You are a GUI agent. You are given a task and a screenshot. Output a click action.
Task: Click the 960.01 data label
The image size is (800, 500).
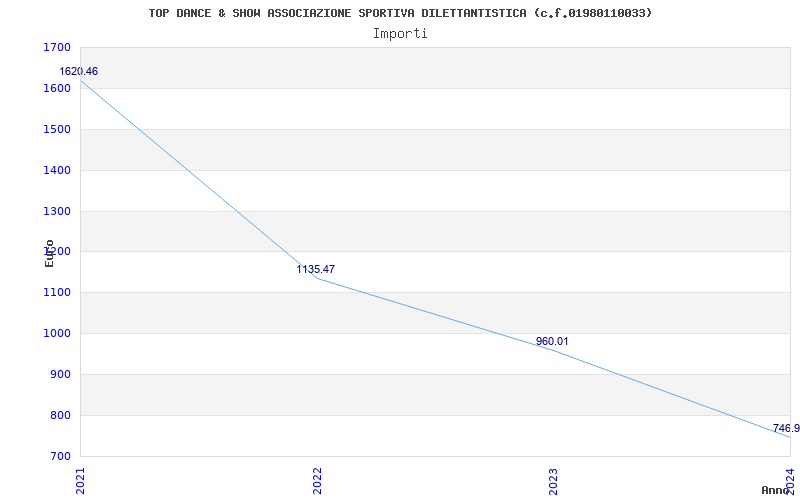pyautogui.click(x=552, y=341)
